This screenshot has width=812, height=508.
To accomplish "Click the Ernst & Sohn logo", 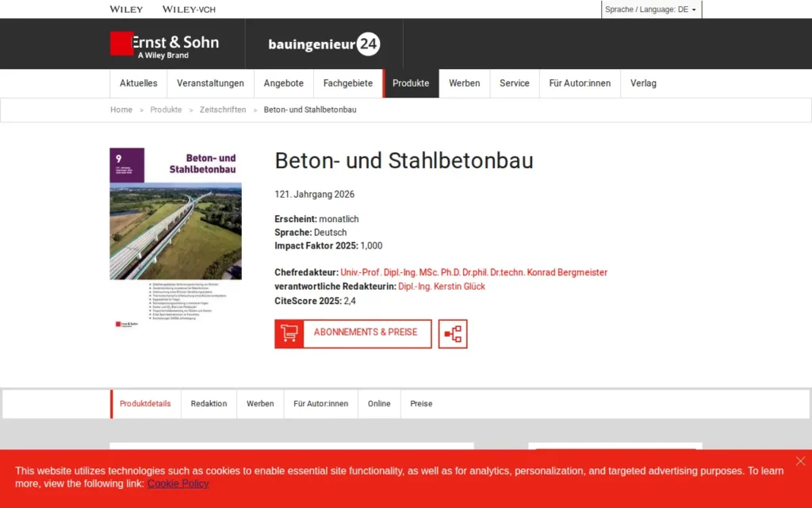I will click(x=164, y=44).
